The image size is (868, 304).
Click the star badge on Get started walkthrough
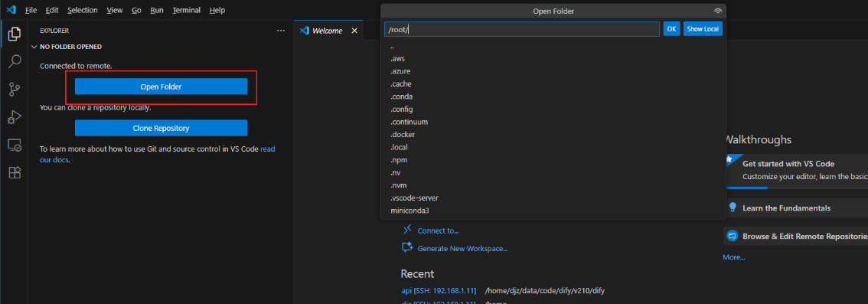pyautogui.click(x=729, y=160)
